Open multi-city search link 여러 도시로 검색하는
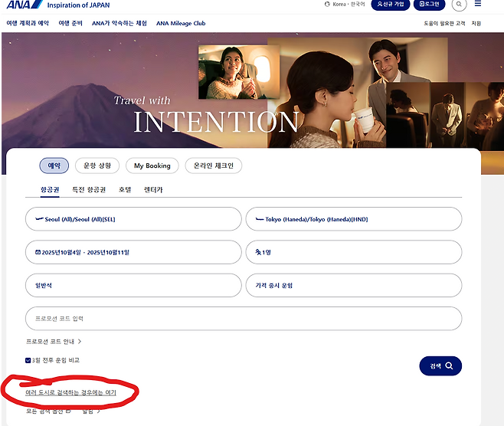The image size is (504, 426). [x=70, y=392]
